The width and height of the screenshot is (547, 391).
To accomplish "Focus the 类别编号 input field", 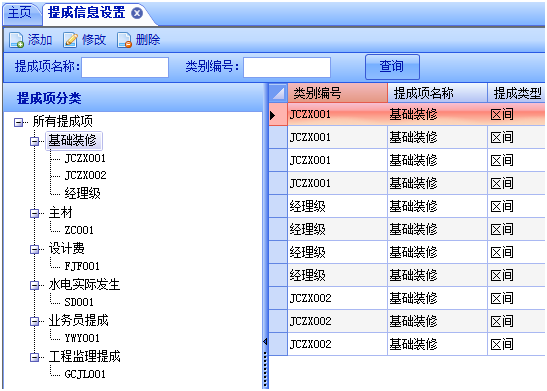I will coord(287,67).
